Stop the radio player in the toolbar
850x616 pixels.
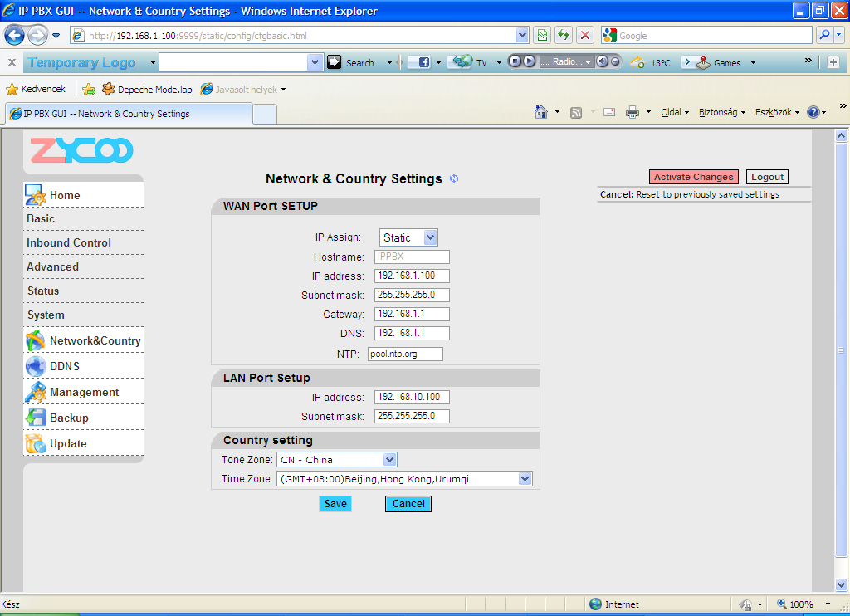point(515,61)
